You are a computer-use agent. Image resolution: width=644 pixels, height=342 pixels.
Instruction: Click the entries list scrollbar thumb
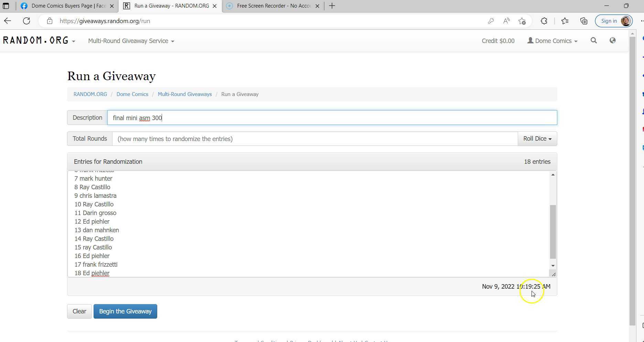pyautogui.click(x=553, y=232)
